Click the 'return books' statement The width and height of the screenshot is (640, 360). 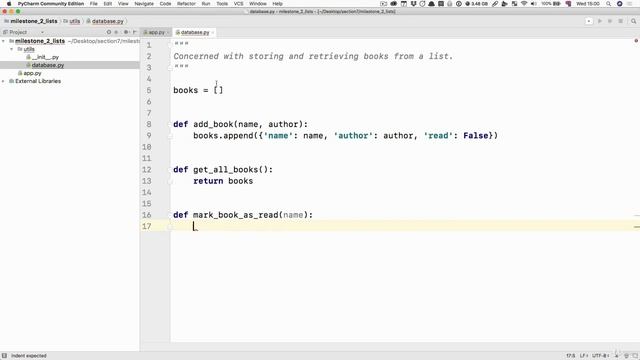[223, 181]
